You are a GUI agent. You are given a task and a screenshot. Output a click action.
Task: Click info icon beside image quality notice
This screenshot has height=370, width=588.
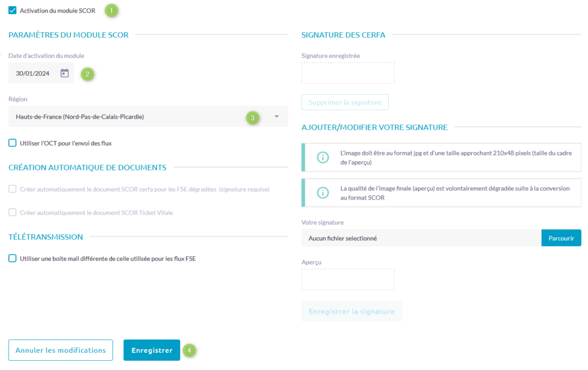pyautogui.click(x=323, y=192)
